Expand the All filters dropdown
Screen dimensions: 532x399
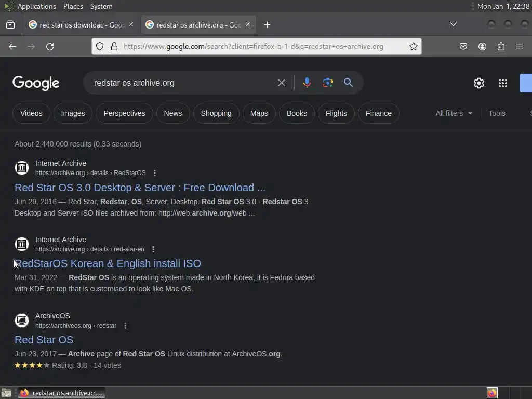coord(454,113)
